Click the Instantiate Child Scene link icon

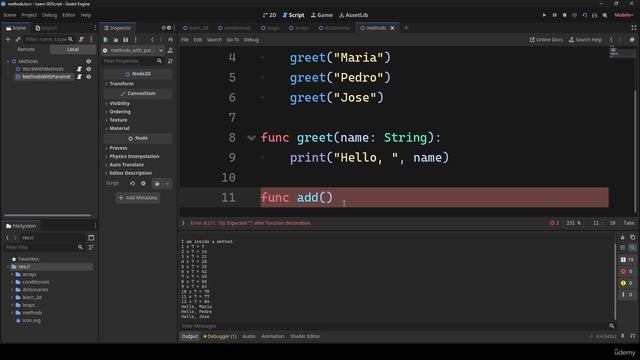pyautogui.click(x=18, y=40)
